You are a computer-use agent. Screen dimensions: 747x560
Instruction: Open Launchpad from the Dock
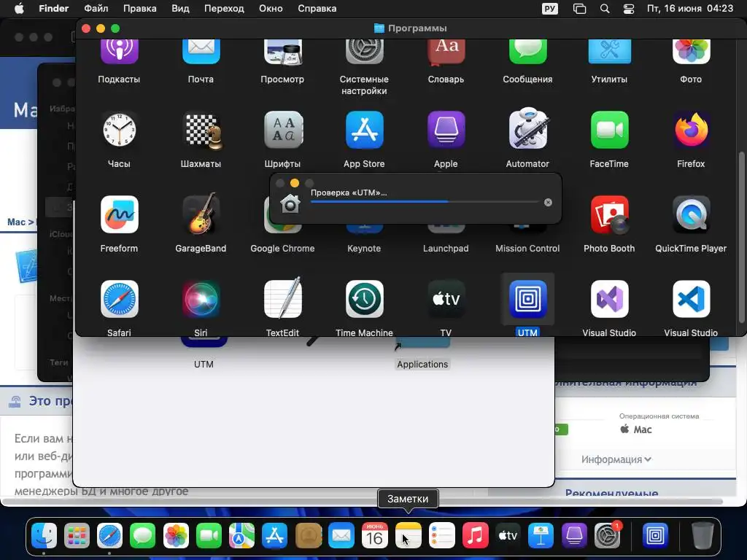pos(77,535)
